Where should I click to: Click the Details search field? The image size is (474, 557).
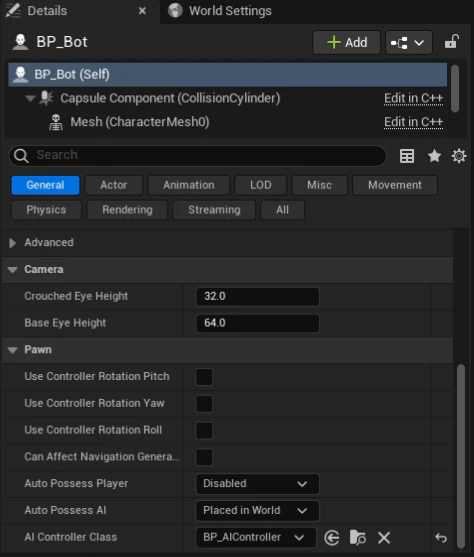coord(198,156)
